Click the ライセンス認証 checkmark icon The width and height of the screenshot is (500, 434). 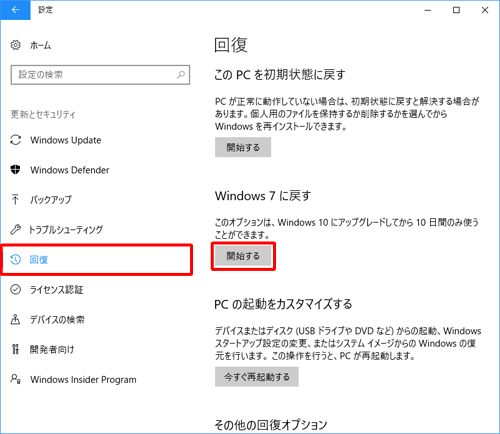[16, 289]
